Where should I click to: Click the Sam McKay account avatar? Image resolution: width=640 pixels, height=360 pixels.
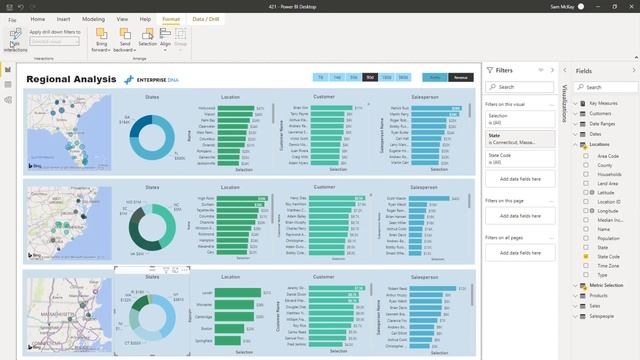coord(581,7)
